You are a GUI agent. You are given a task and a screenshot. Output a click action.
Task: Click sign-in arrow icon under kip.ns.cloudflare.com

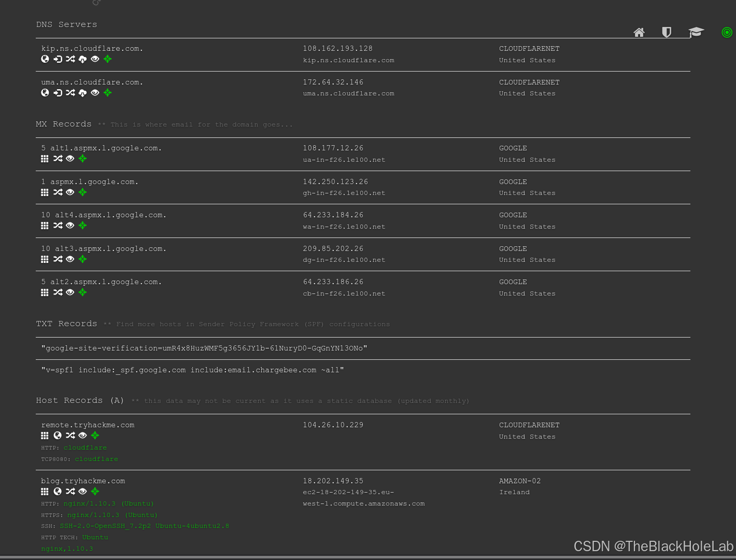(x=58, y=59)
